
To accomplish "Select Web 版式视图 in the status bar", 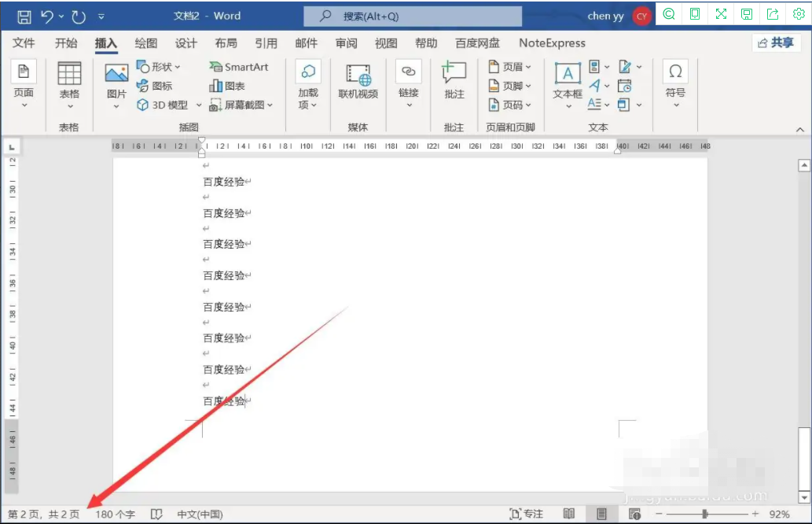I will point(635,513).
